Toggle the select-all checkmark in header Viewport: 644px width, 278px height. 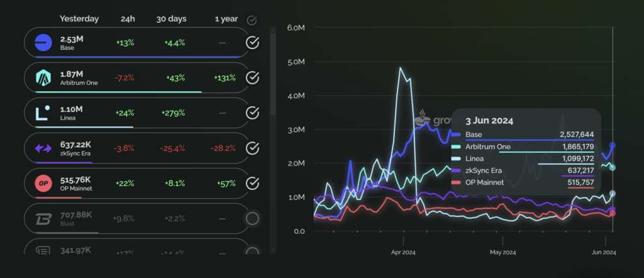coord(252,20)
